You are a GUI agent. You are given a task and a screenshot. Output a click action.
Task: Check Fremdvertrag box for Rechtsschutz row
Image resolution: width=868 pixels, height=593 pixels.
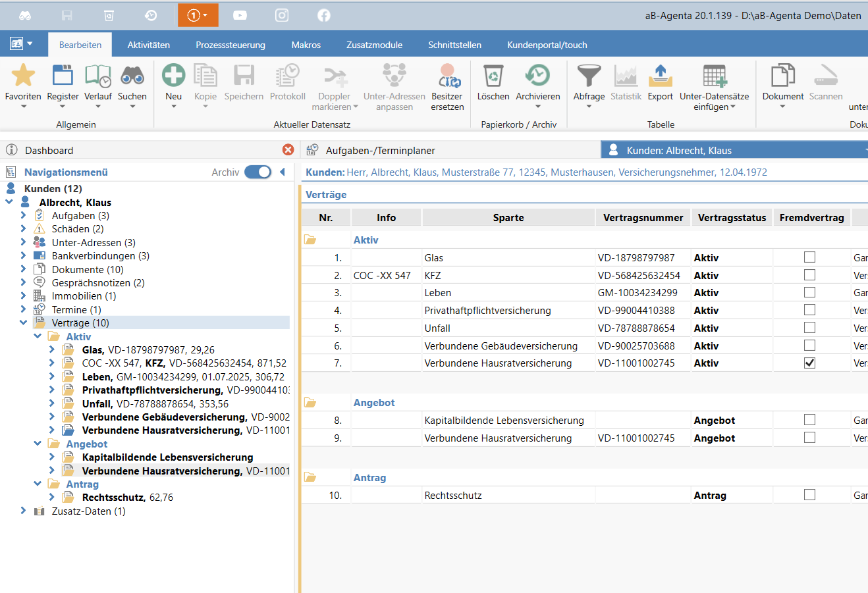coord(809,495)
